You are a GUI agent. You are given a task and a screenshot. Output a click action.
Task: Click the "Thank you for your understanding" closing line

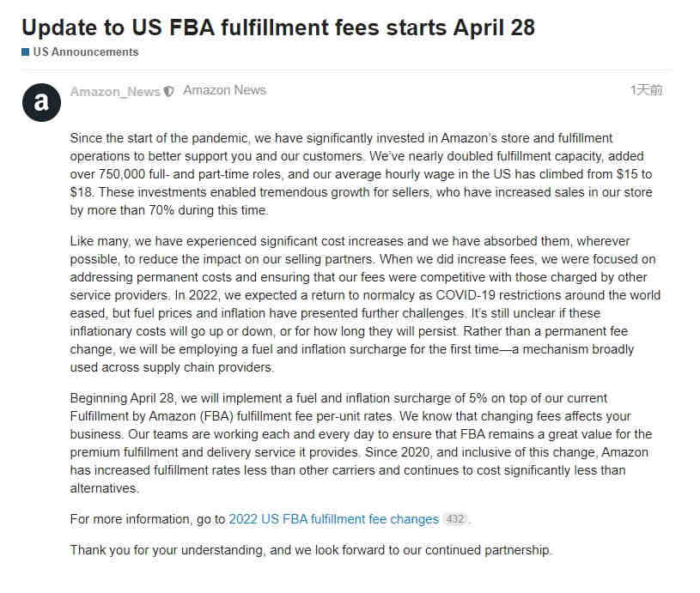[311, 550]
